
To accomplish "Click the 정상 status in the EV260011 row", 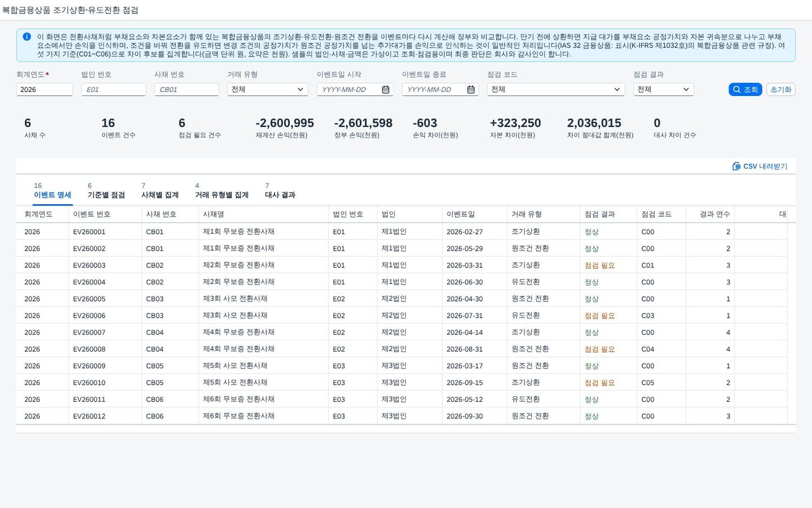I will click(592, 400).
